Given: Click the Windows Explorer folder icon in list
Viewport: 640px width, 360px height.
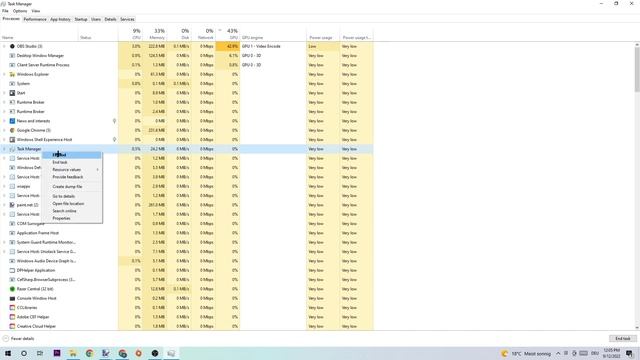Looking at the screenshot, I should pos(12,74).
